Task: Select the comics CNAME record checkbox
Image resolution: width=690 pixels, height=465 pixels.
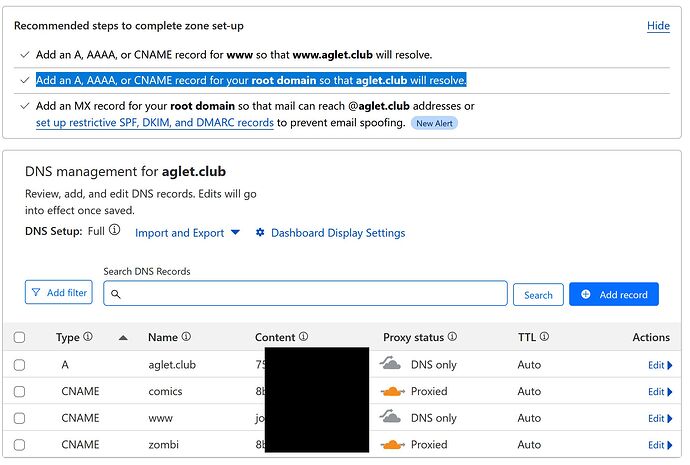Action: click(19, 392)
